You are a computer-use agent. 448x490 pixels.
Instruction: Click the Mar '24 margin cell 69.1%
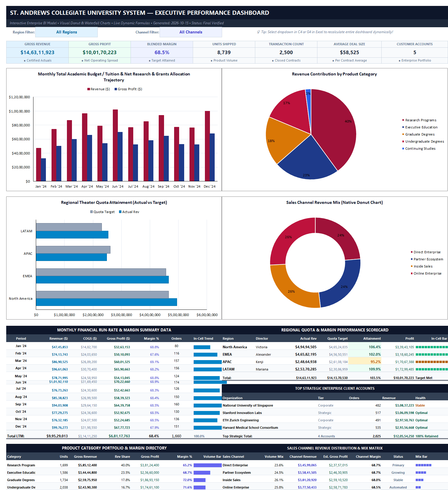[154, 362]
